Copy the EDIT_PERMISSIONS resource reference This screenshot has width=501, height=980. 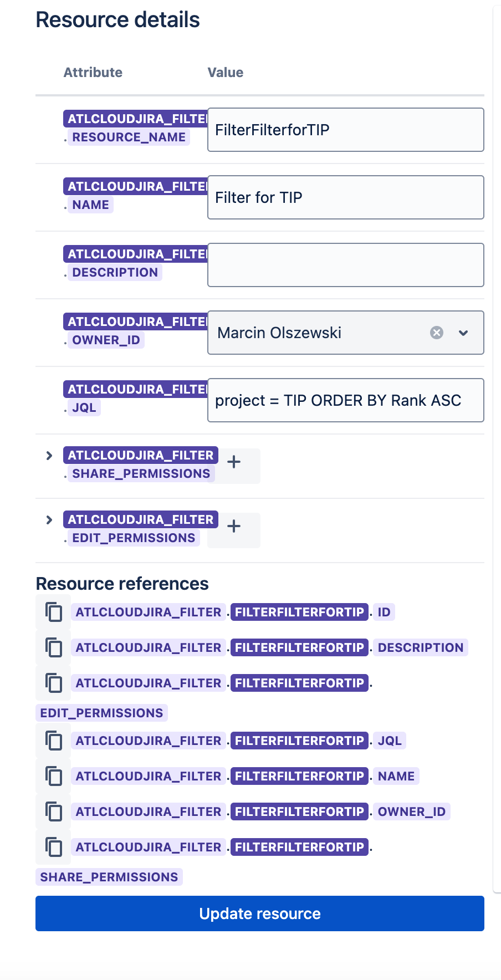pos(54,683)
